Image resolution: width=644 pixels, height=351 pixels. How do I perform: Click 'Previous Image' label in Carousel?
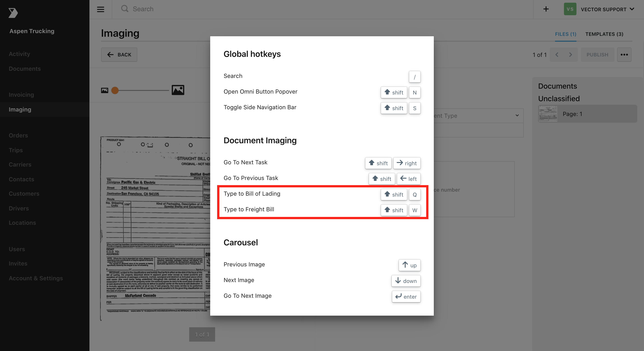[x=244, y=264]
